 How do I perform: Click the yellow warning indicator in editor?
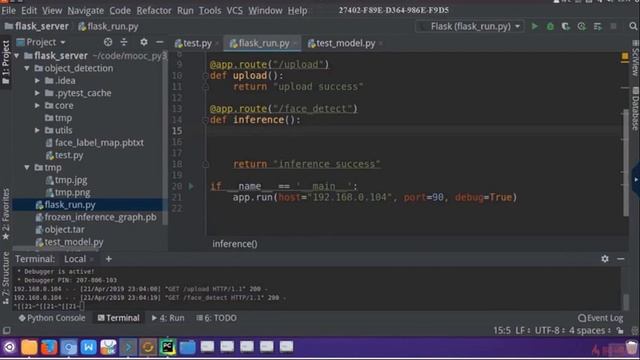click(x=625, y=56)
